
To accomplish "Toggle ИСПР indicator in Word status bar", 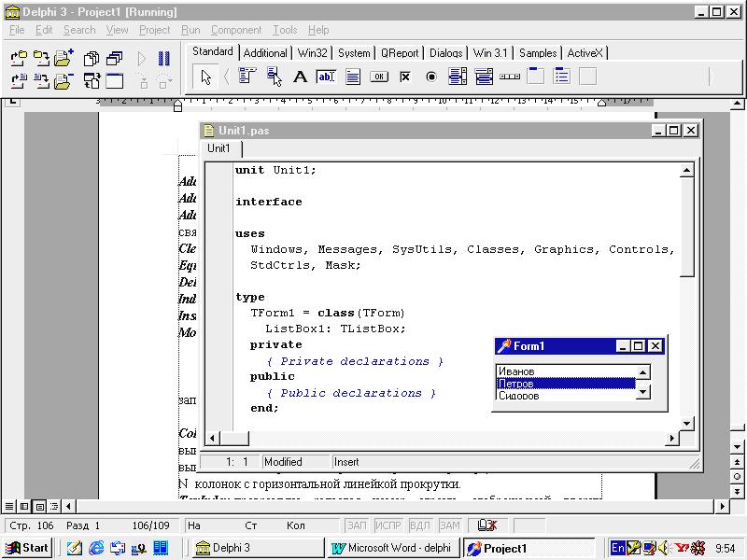I will pos(388,525).
